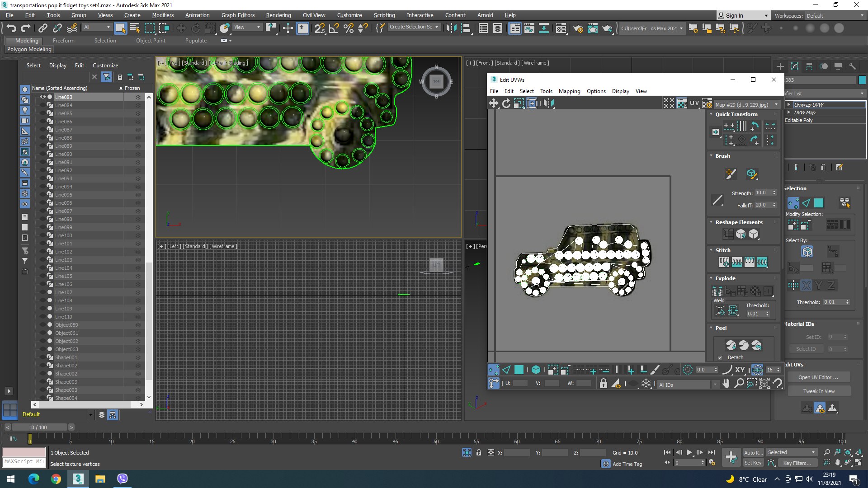Select the Angle Snap toggle icon
The image size is (868, 488).
(x=334, y=28)
